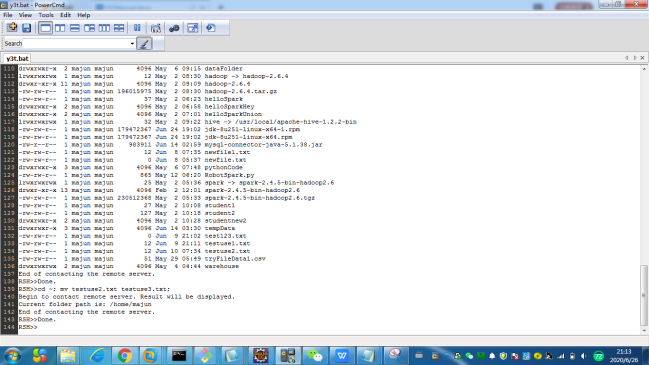Click the window with arrow toolbar icon

(x=192, y=28)
